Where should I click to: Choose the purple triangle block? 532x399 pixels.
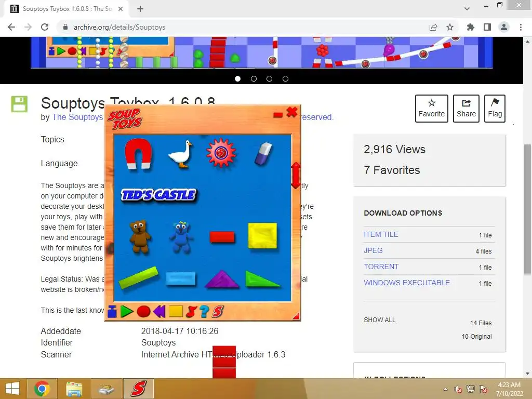click(221, 279)
